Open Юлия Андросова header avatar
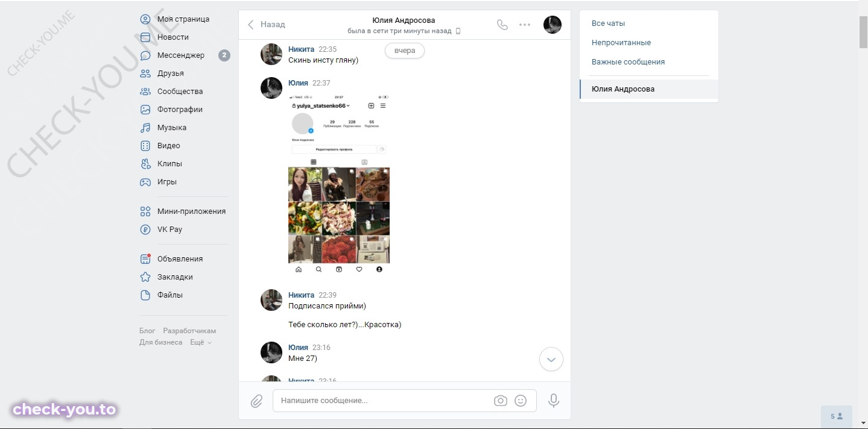The height and width of the screenshot is (429, 868). (553, 25)
